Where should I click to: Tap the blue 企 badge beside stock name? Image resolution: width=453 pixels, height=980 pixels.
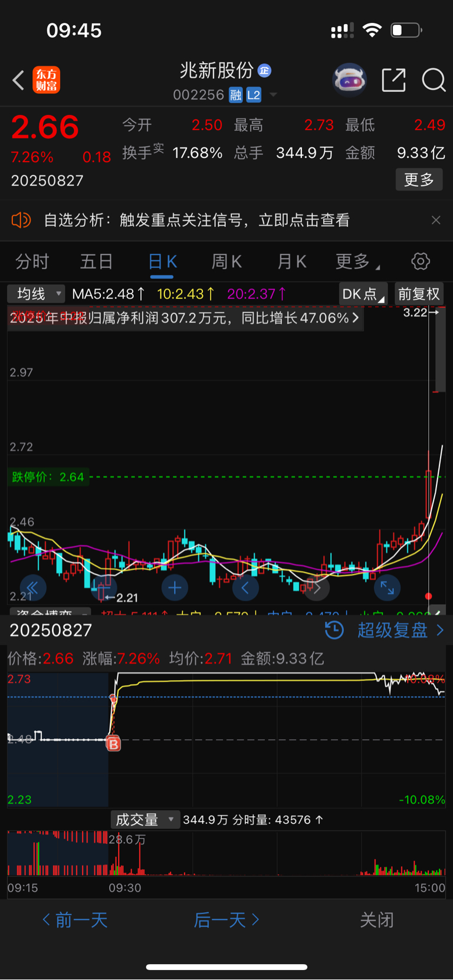(x=264, y=71)
